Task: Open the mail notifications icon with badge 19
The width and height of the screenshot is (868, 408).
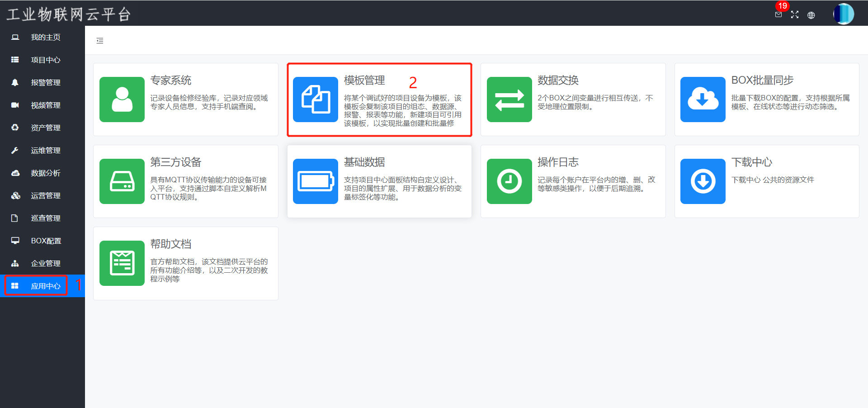Action: pos(778,14)
